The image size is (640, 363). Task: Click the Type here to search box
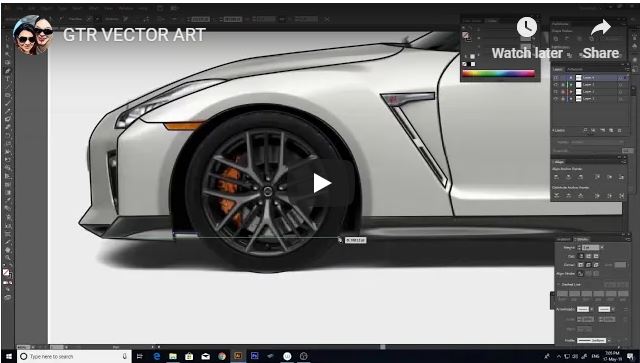pos(73,356)
